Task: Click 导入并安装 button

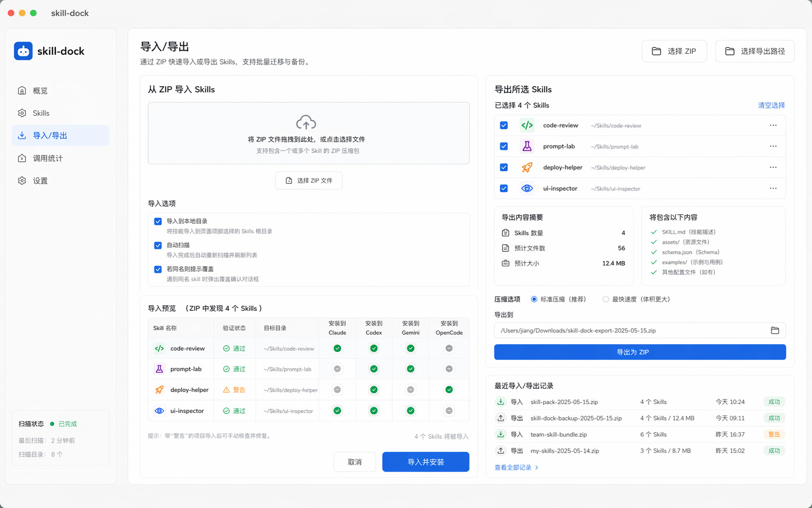Action: point(425,462)
